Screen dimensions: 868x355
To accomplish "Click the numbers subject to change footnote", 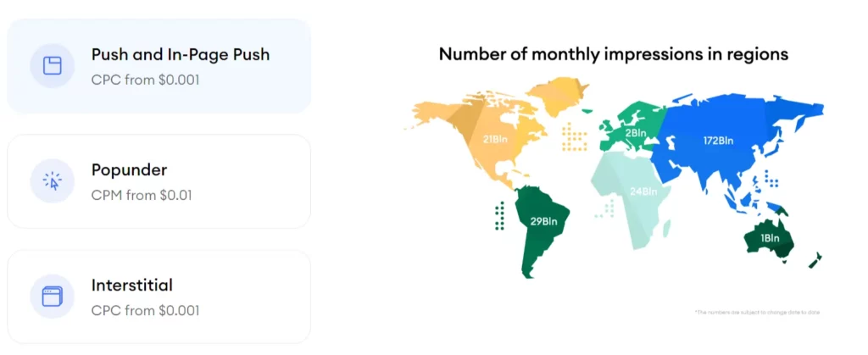I will click(x=757, y=313).
